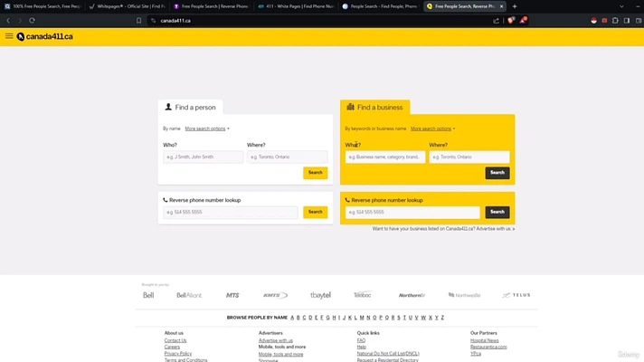
Task: Focus the business reverse phone number field
Action: [x=412, y=212]
